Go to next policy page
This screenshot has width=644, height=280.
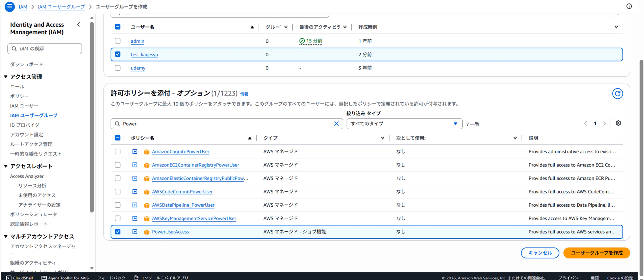coord(604,123)
